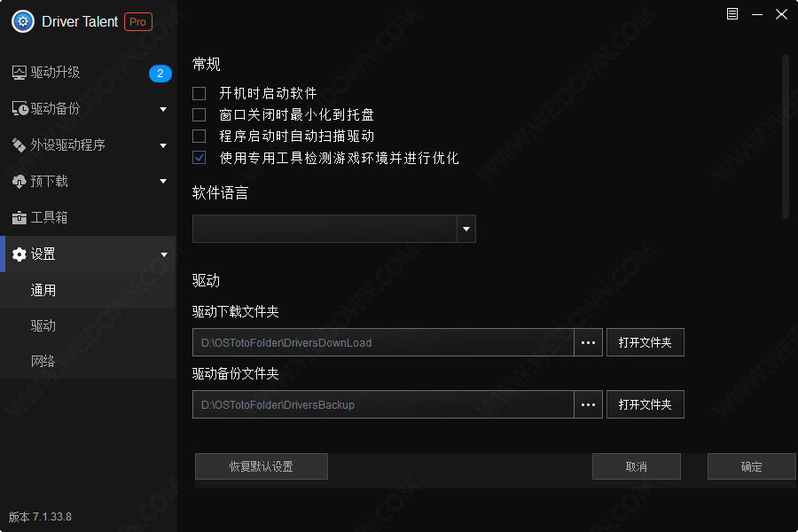Click the DriversBackup path input field
Viewport: 798px width, 532px height.
tap(383, 404)
